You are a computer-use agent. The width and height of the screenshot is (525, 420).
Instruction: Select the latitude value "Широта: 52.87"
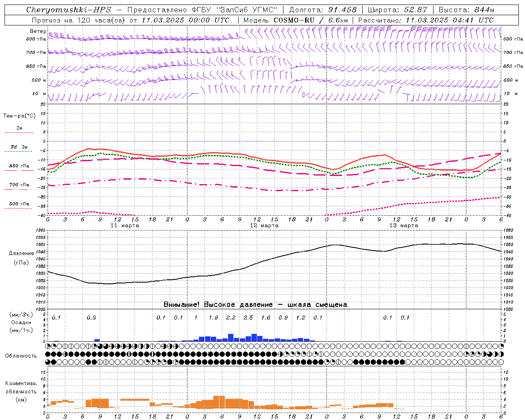point(397,10)
